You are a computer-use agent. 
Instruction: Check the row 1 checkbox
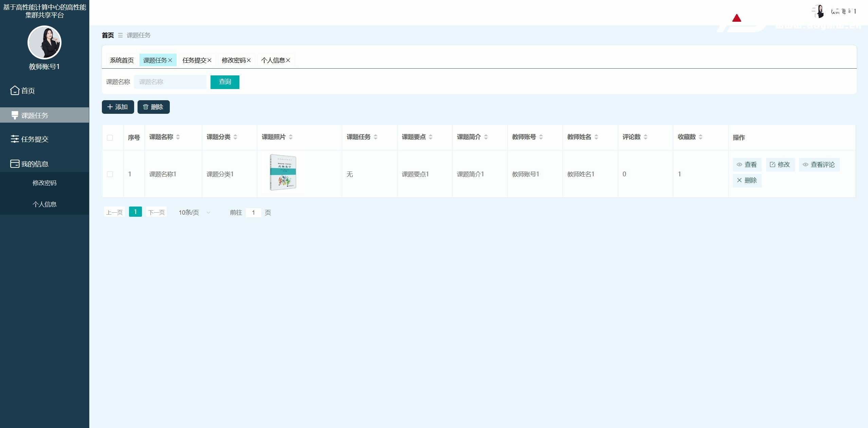[x=110, y=174]
